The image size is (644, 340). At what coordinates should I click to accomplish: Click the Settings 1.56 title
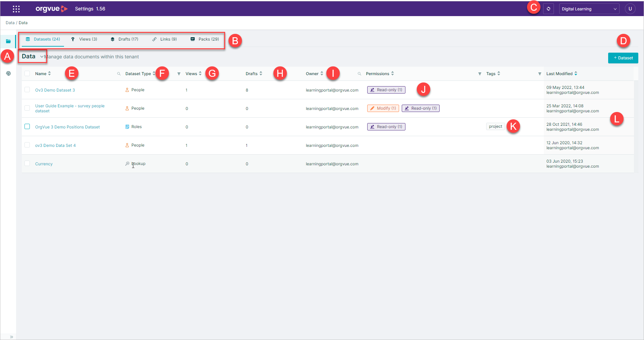coord(90,9)
